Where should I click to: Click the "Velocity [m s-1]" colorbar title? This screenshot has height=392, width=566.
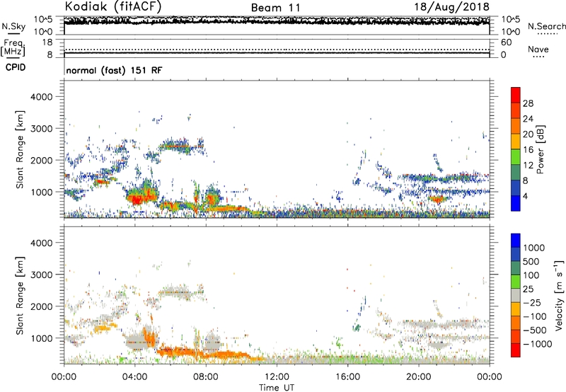coord(559,295)
